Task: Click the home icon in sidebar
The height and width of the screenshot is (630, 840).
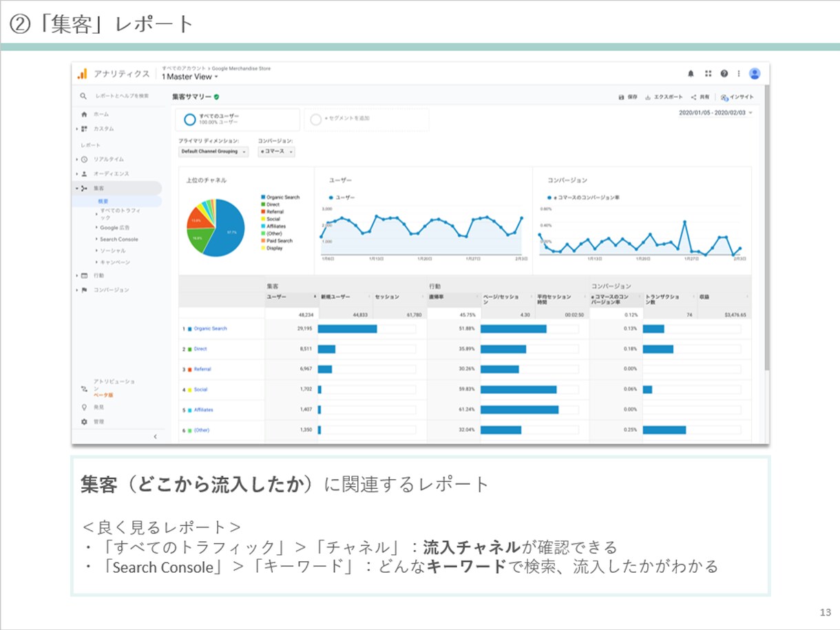Action: coord(84,114)
